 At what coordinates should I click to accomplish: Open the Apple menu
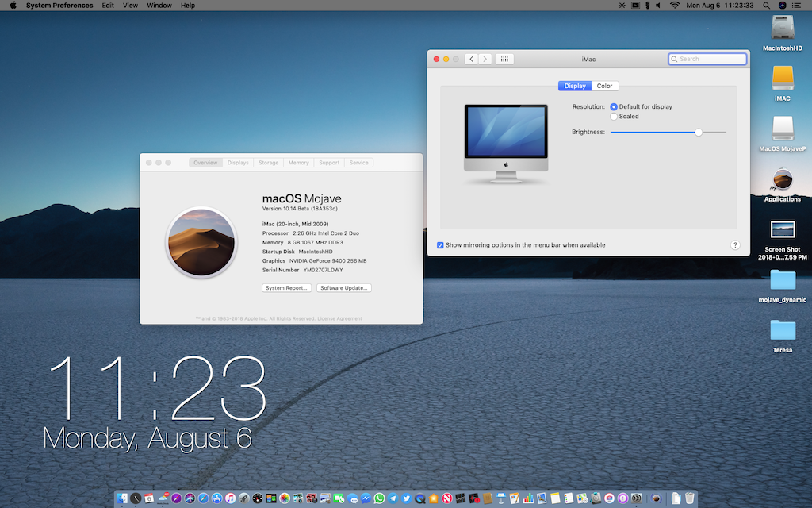[x=13, y=6]
